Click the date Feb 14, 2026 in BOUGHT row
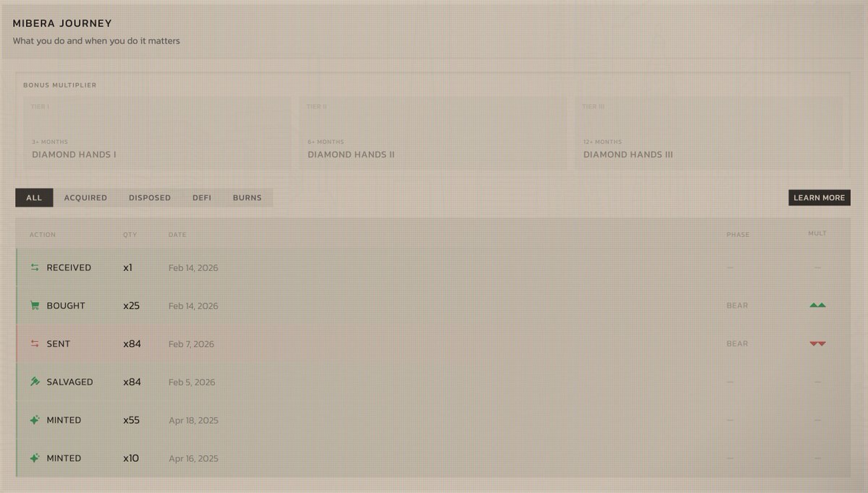868x493 pixels. pyautogui.click(x=193, y=306)
